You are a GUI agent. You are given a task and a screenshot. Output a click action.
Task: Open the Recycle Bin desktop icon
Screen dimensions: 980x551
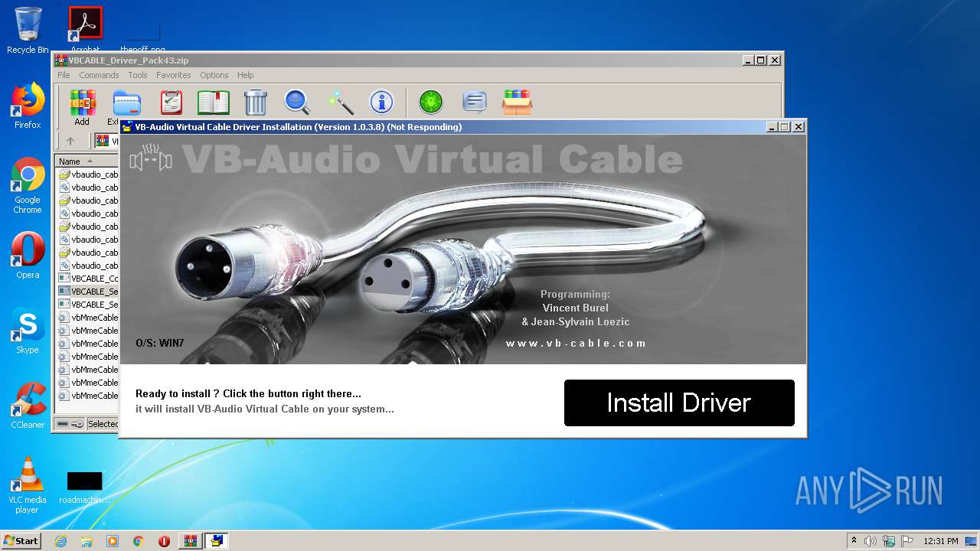tap(28, 31)
